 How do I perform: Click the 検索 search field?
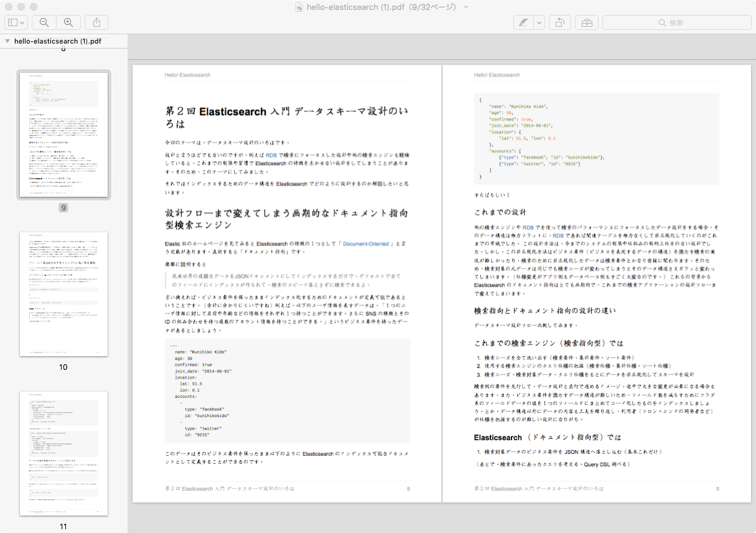point(677,22)
